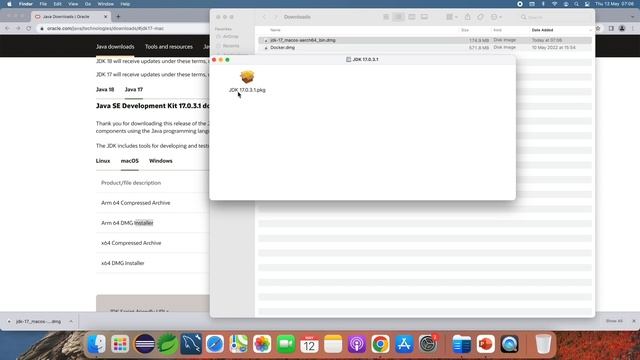Click the Tags icon in Finder toolbar
This screenshot has width=640, height=360.
pos(480,17)
